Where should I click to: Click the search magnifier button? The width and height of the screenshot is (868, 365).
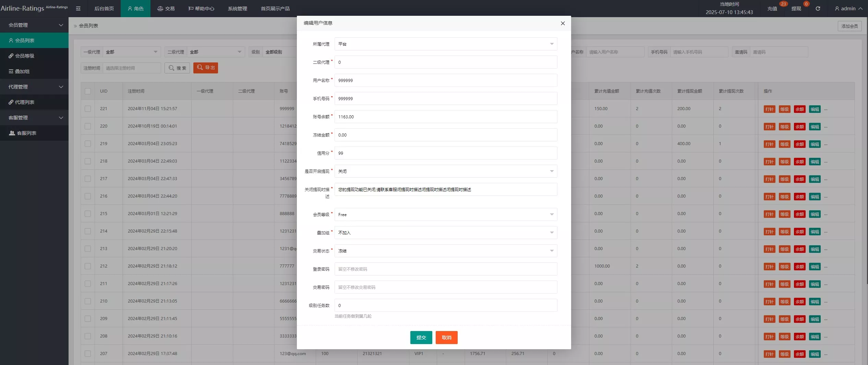tap(177, 68)
